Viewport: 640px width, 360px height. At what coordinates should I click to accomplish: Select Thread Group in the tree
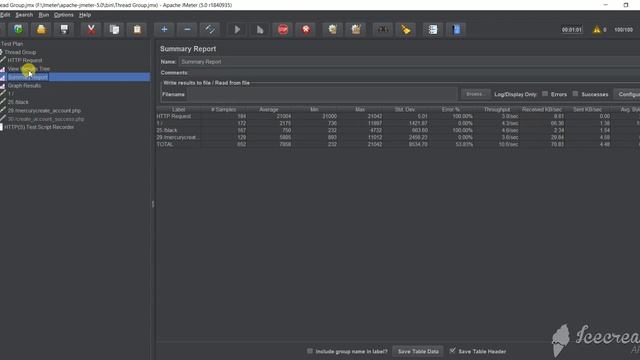pos(20,52)
